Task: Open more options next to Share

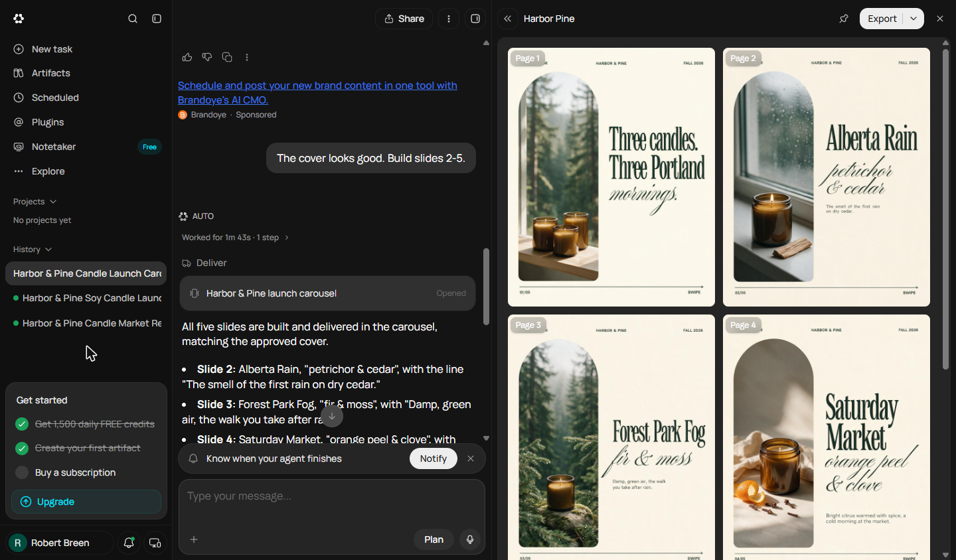Action: [x=449, y=19]
